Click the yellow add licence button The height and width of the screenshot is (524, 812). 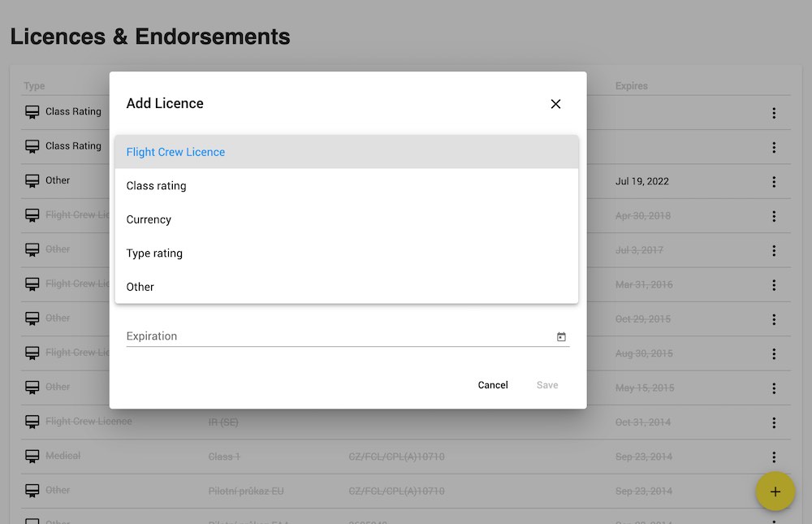tap(775, 492)
